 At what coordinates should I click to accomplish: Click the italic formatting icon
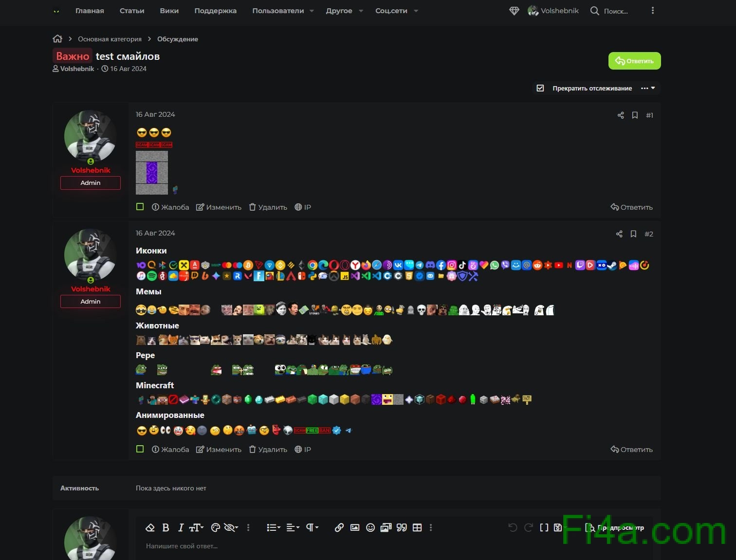pyautogui.click(x=181, y=527)
